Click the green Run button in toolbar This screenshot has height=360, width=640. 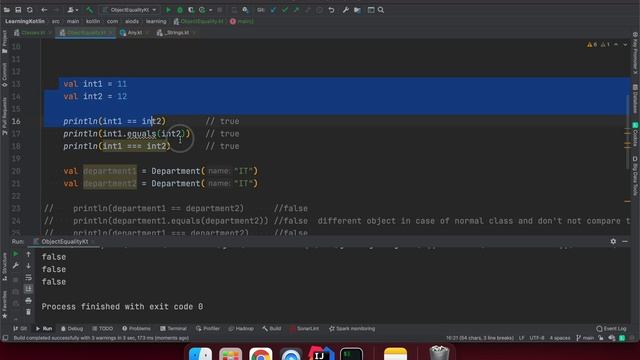point(168,10)
